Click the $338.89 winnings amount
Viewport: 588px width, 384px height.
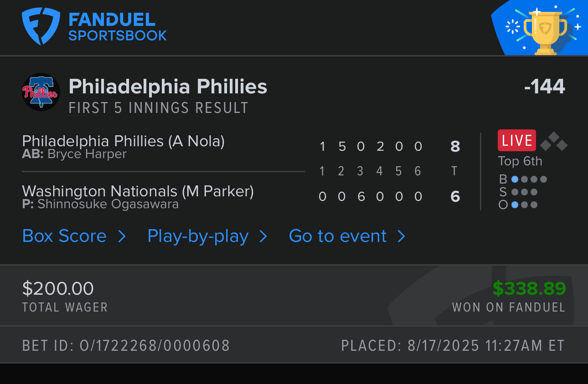click(529, 288)
